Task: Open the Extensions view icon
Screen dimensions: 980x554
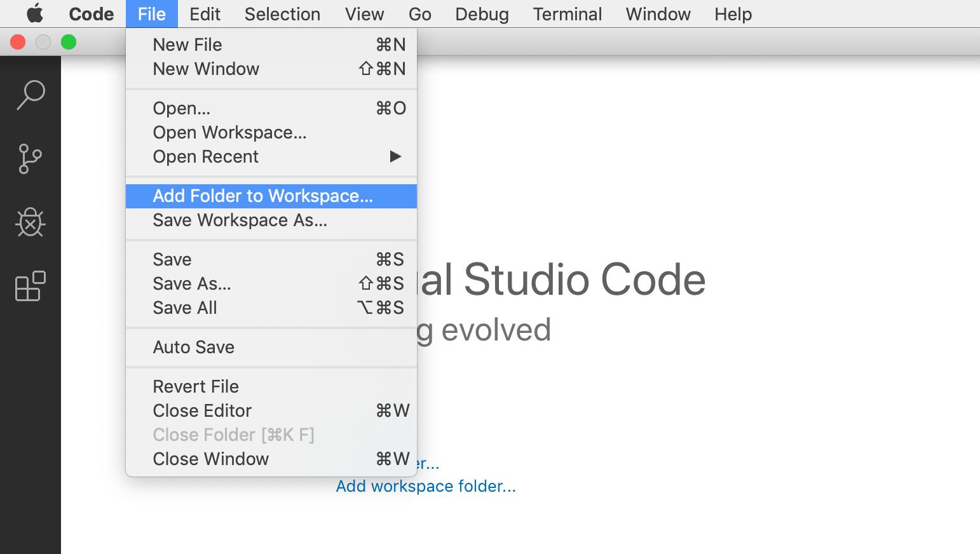Action: (31, 286)
